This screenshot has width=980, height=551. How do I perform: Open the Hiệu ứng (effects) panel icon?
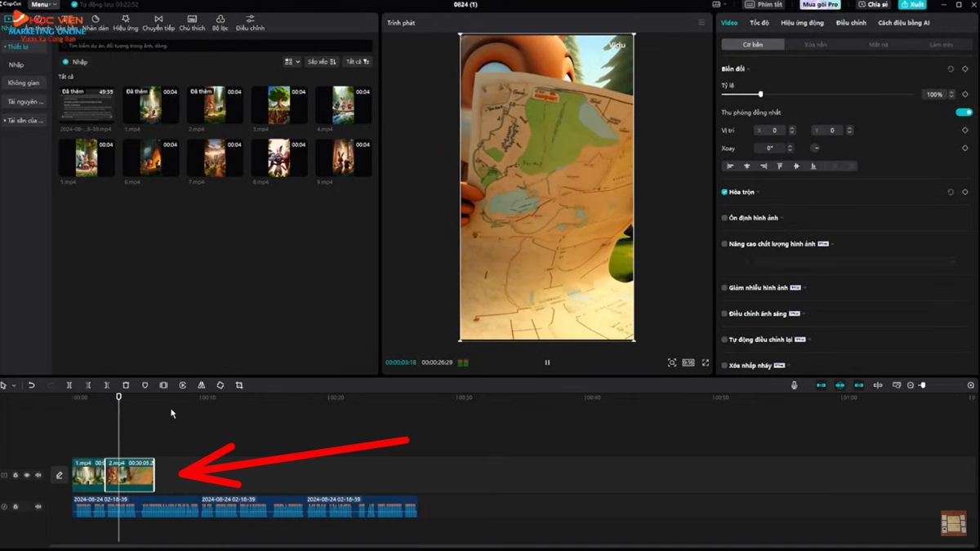pyautogui.click(x=125, y=23)
